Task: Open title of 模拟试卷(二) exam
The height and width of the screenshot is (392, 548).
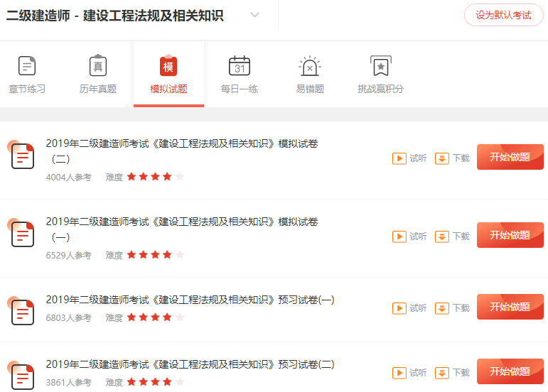Action: (x=182, y=151)
